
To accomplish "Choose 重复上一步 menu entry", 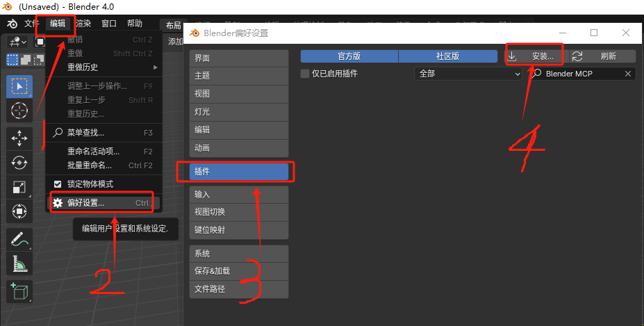I will pos(104,100).
